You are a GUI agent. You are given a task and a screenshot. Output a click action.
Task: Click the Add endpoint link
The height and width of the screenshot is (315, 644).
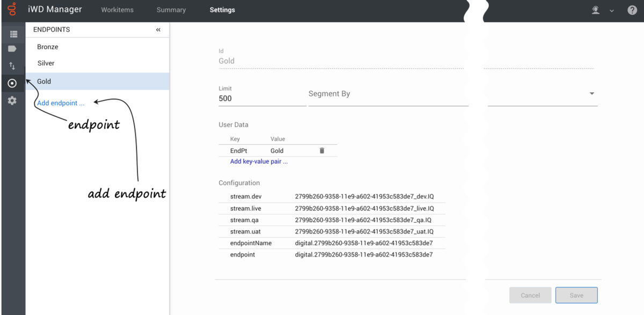[61, 103]
